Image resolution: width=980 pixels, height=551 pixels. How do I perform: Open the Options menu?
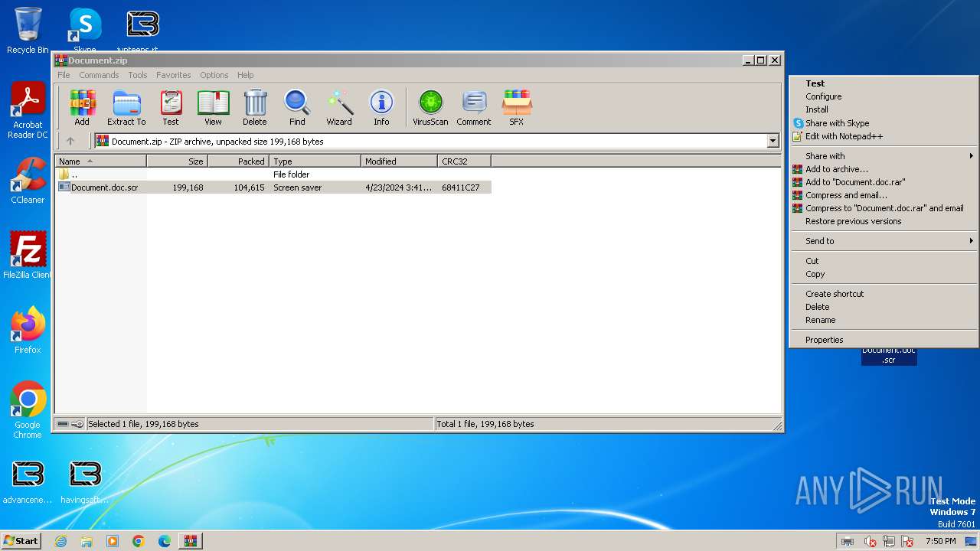point(214,75)
